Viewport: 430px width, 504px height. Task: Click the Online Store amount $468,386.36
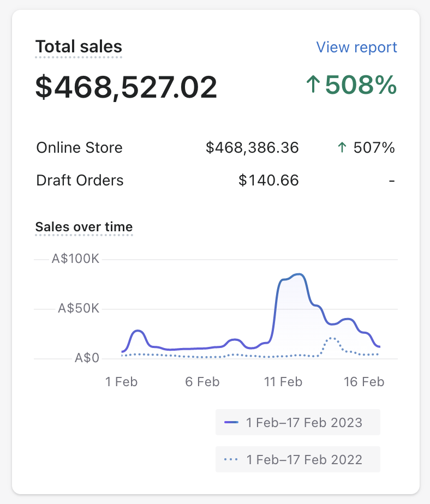(252, 148)
